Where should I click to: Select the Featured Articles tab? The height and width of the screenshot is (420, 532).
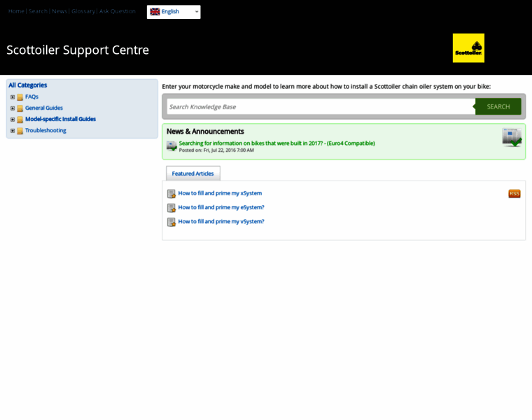pos(192,174)
